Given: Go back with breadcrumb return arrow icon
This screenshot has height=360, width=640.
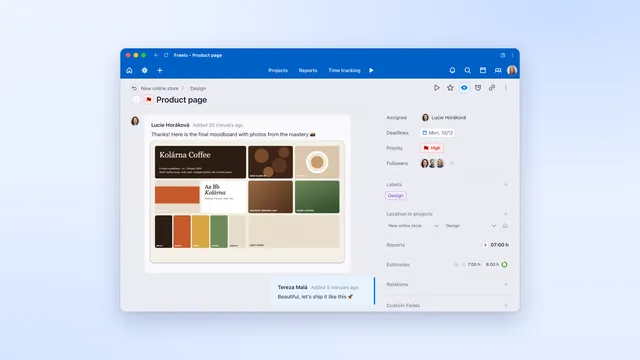Looking at the screenshot, I should tap(134, 88).
